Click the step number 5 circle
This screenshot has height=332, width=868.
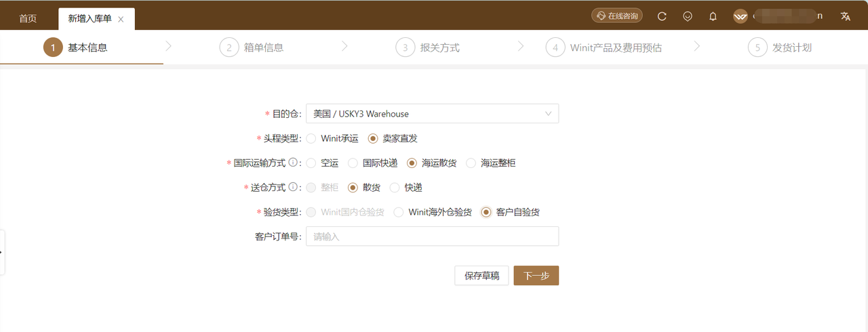757,47
